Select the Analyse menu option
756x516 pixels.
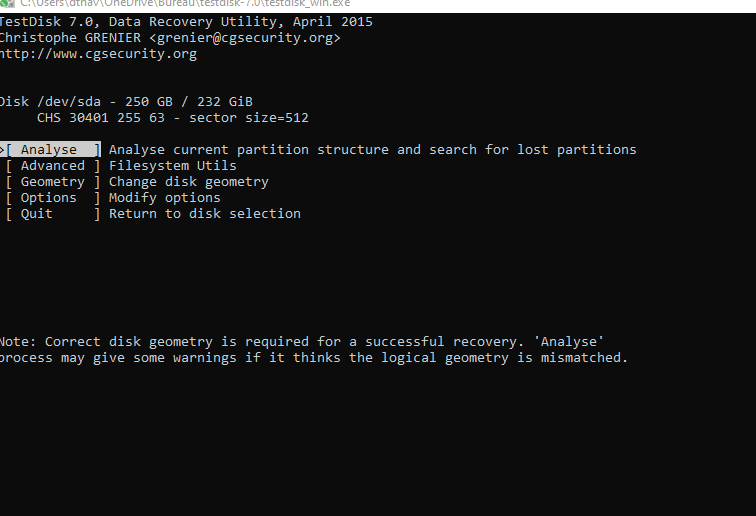[53, 150]
